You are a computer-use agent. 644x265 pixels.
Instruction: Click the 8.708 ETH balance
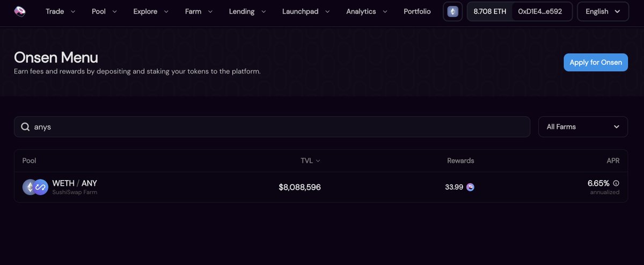point(489,11)
